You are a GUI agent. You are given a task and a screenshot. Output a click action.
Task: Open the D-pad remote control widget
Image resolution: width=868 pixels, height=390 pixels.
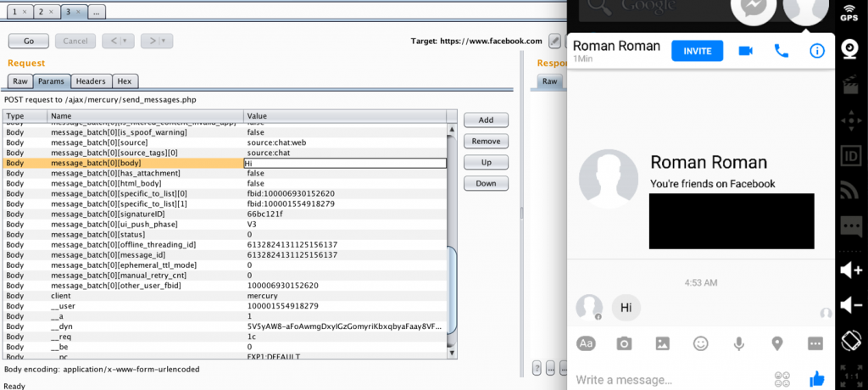click(x=851, y=120)
